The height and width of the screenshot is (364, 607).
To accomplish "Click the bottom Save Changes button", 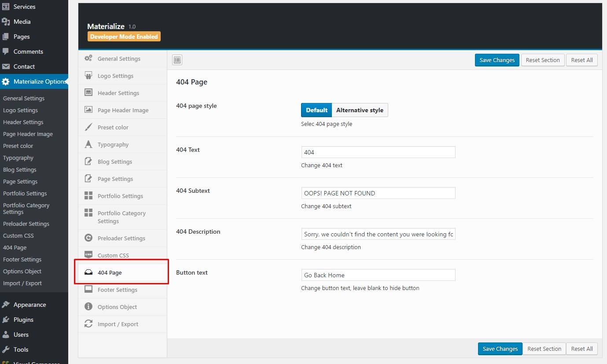I will pos(500,349).
